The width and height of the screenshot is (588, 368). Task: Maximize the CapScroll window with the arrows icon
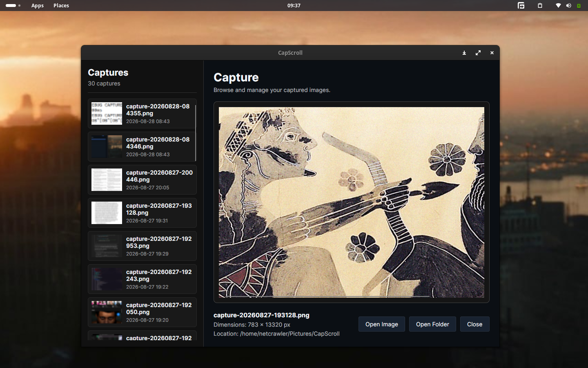coord(478,53)
